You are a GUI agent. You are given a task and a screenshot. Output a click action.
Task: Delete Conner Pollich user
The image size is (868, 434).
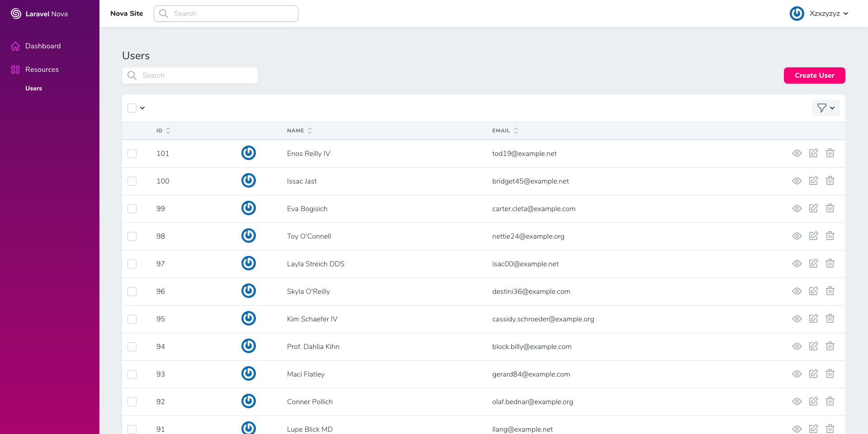(x=830, y=401)
